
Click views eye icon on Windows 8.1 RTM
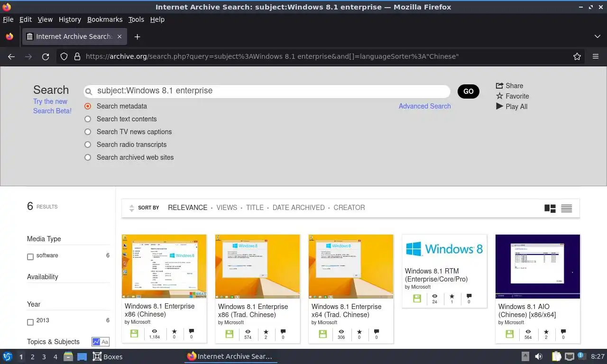[434, 296]
